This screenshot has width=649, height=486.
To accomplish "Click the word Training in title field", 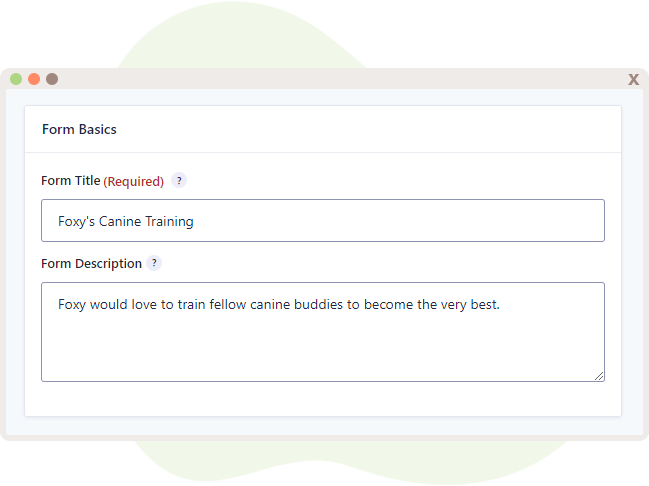I will coord(169,221).
